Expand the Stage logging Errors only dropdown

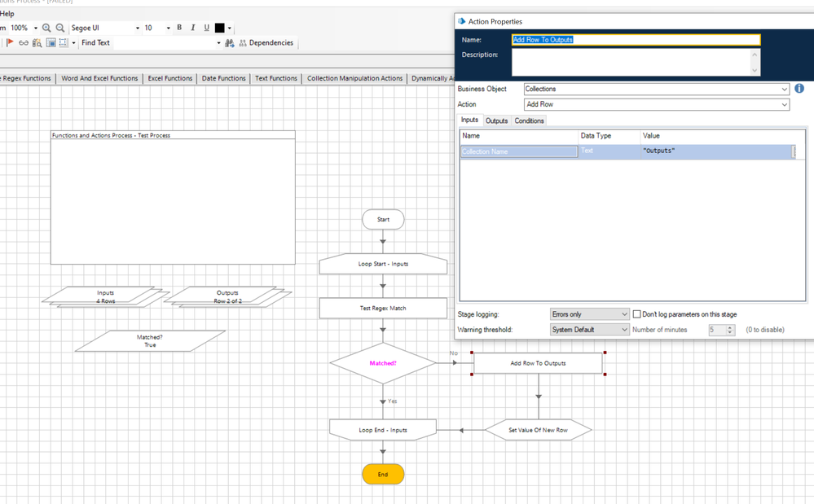coord(624,314)
